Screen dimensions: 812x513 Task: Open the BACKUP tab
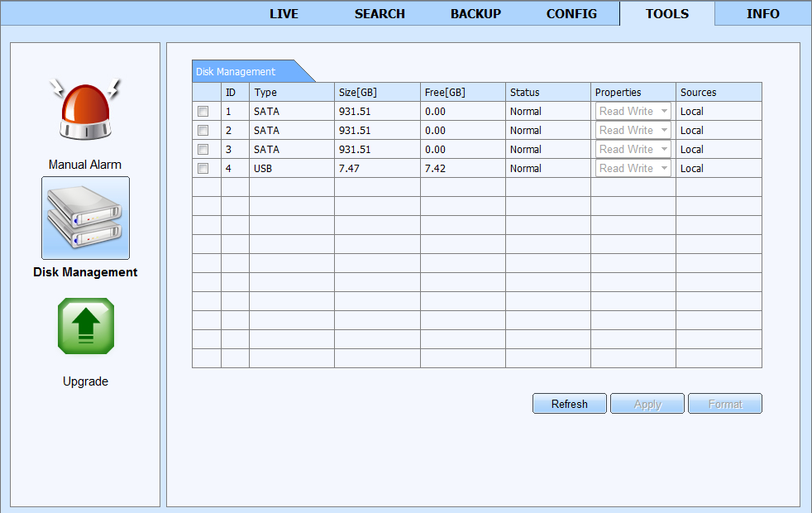(475, 14)
